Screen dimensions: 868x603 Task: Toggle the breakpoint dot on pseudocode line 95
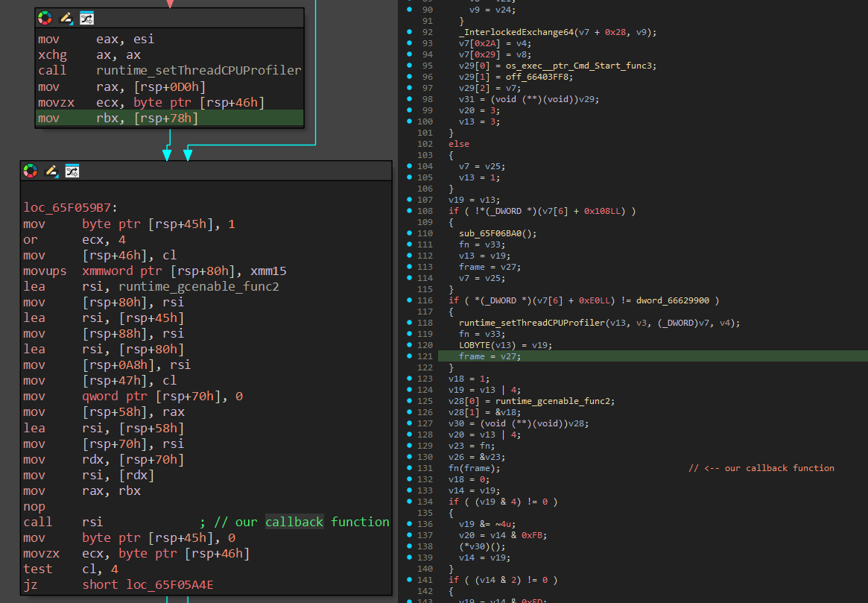pyautogui.click(x=411, y=66)
